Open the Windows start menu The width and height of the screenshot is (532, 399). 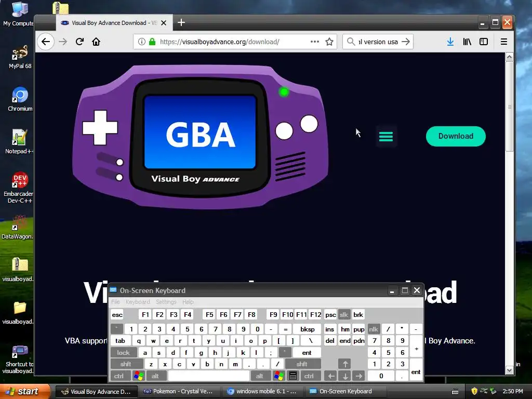(x=25, y=392)
